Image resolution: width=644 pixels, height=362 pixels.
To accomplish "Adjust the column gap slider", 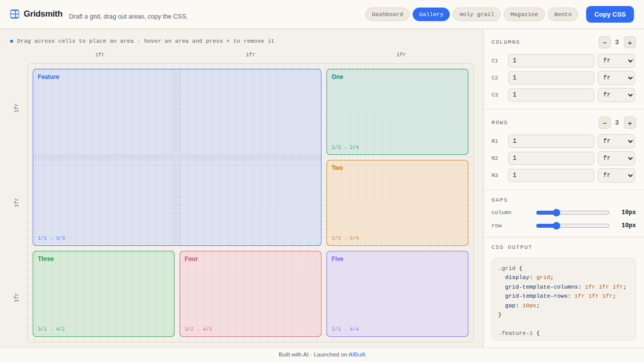I will [573, 213].
